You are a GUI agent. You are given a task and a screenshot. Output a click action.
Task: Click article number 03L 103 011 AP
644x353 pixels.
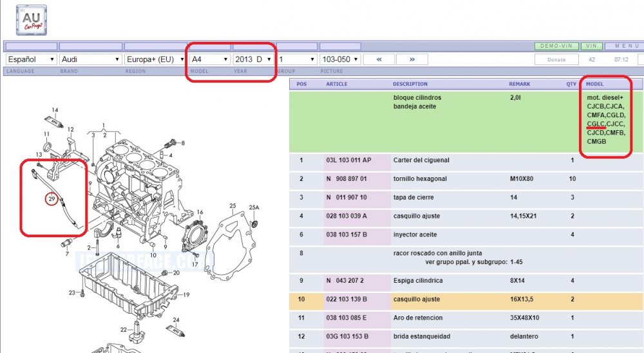[348, 160]
